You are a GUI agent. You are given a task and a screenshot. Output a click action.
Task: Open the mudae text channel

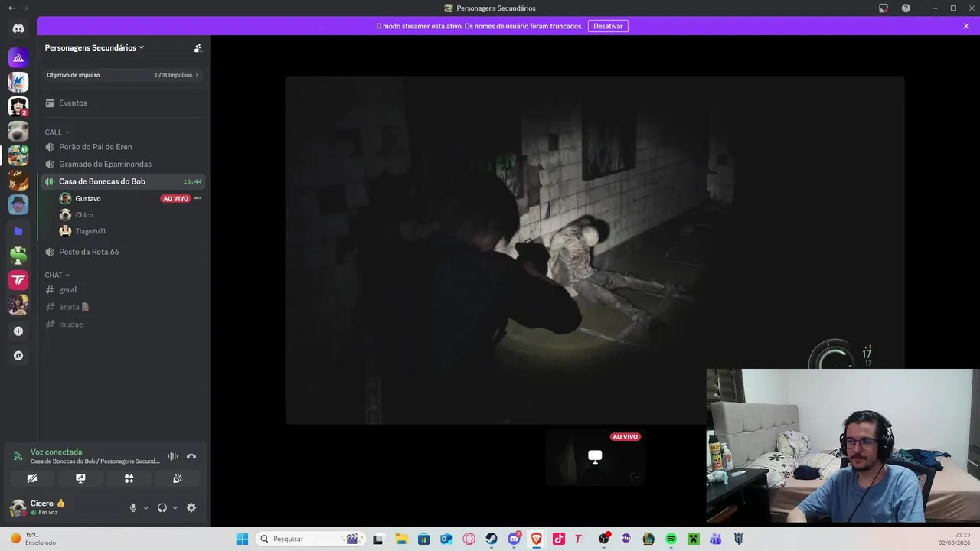click(122, 324)
